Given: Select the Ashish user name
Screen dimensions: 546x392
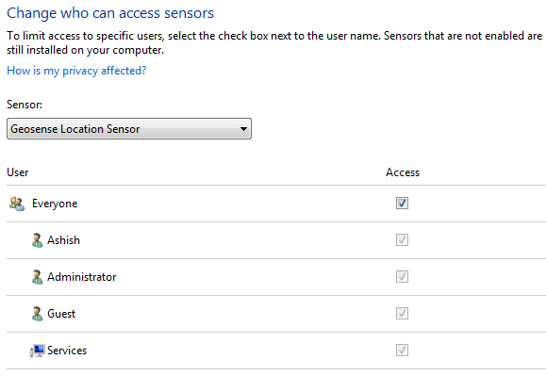Looking at the screenshot, I should click(63, 240).
